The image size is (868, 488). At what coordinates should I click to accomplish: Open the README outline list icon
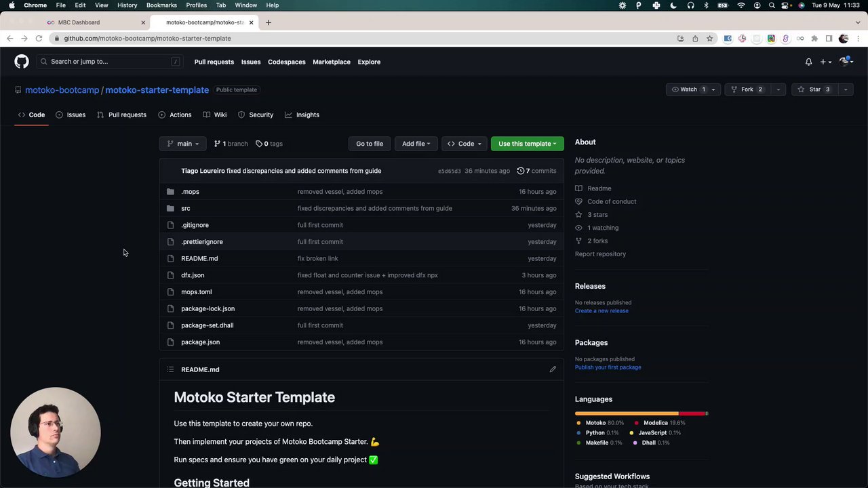tap(170, 369)
